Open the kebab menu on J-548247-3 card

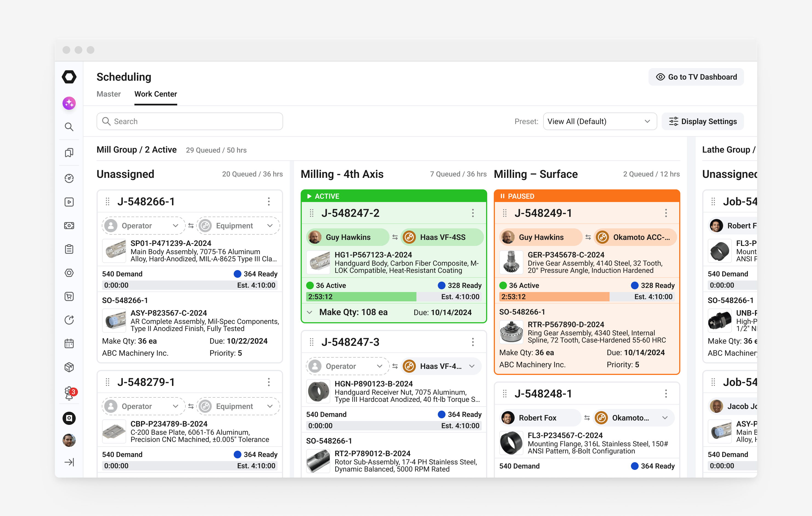(x=473, y=342)
